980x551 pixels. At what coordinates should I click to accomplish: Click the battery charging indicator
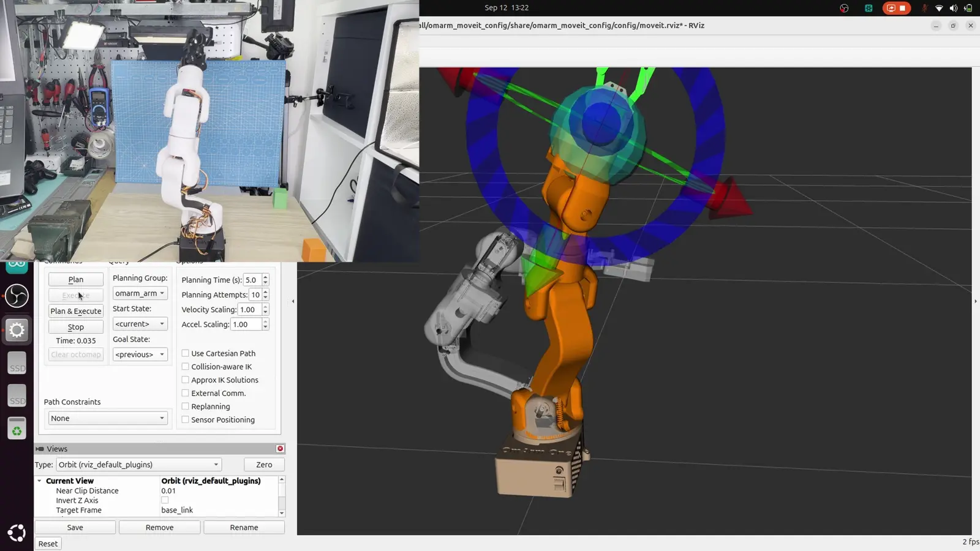pos(968,8)
